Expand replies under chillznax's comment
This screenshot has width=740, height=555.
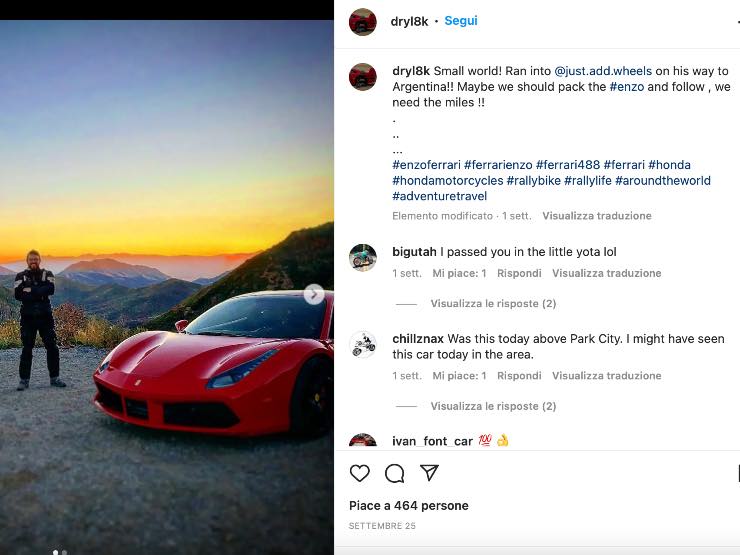pos(493,407)
